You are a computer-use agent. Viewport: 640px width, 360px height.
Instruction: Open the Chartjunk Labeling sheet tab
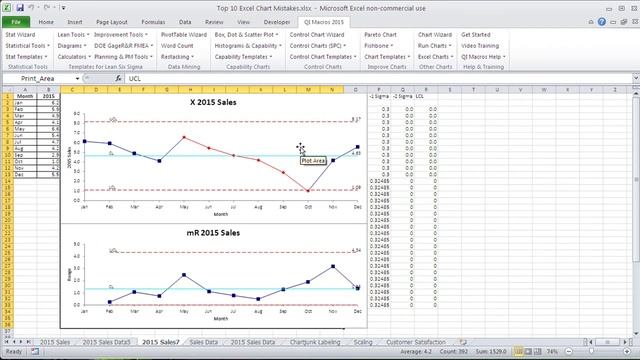[315, 342]
